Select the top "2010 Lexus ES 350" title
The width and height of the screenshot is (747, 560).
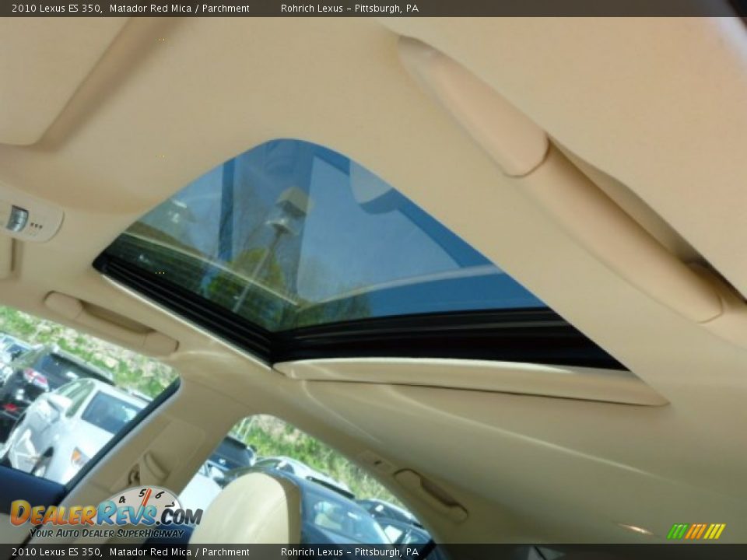pos(56,9)
